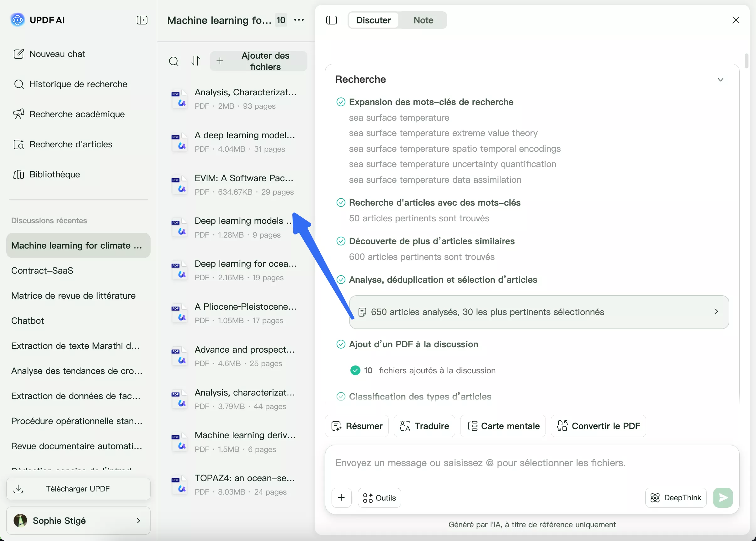756x541 pixels.
Task: Toggle the file list panel icon
Action: (331, 20)
